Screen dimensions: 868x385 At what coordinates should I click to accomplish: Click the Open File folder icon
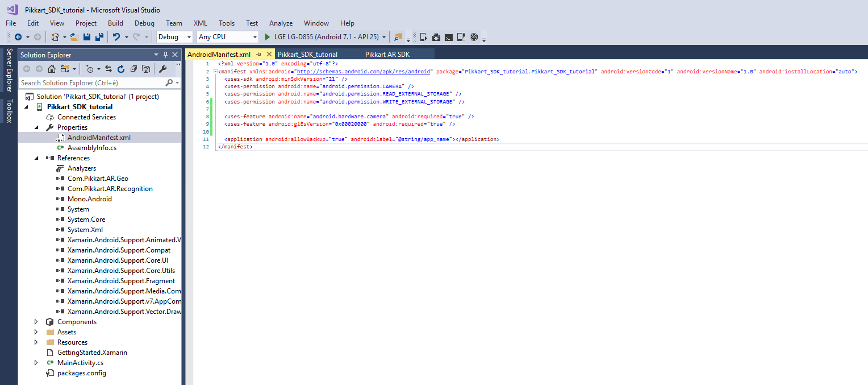coord(74,37)
